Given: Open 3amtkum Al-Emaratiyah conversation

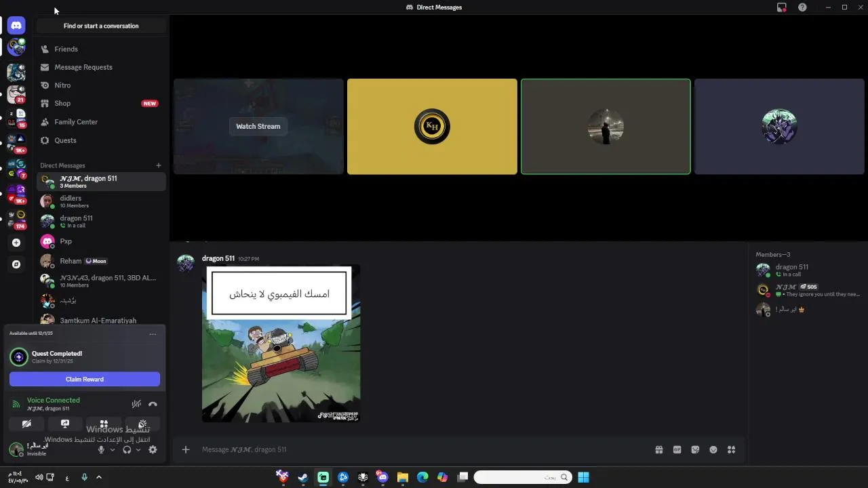Looking at the screenshot, I should [101, 320].
